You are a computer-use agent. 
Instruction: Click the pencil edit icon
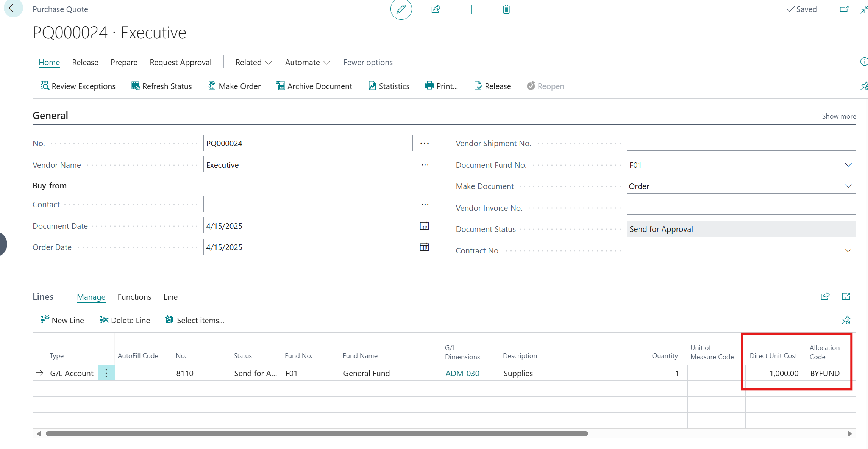point(401,9)
